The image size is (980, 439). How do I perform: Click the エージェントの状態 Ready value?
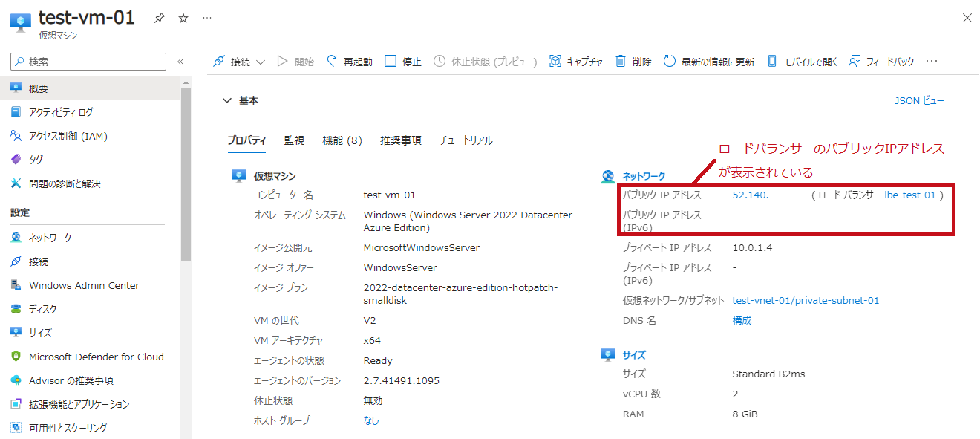pyautogui.click(x=378, y=360)
